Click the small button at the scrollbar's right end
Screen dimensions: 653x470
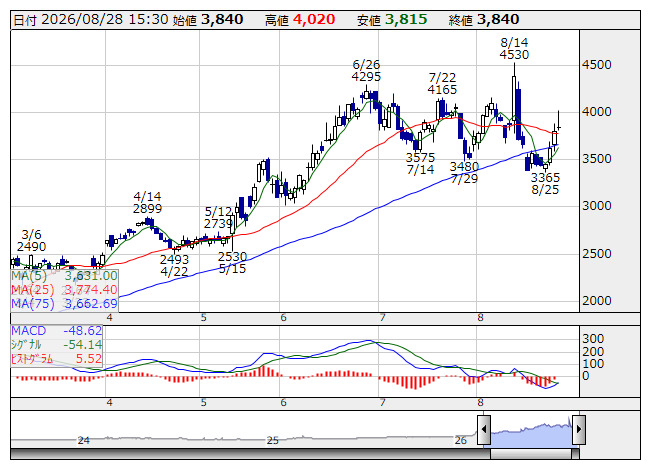pos(576,454)
